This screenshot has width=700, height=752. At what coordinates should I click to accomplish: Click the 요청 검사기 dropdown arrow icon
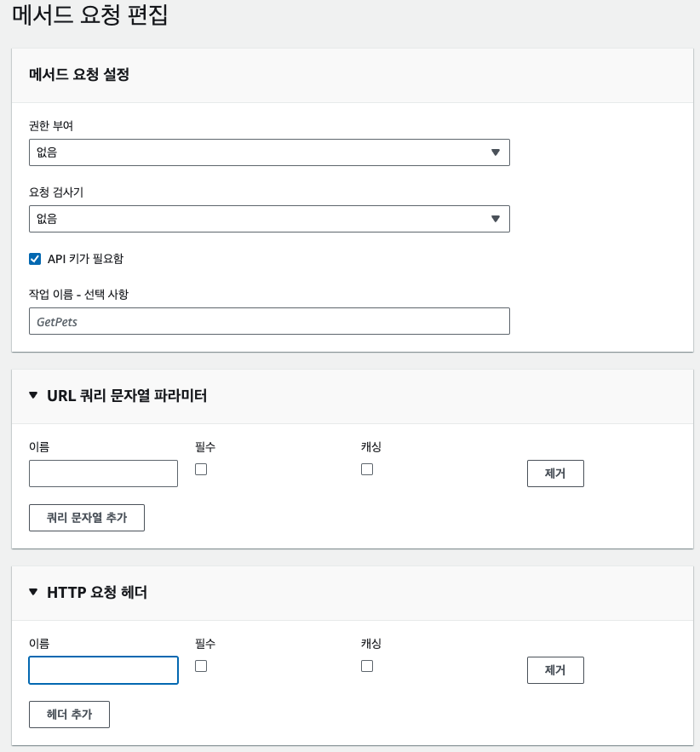click(x=496, y=219)
